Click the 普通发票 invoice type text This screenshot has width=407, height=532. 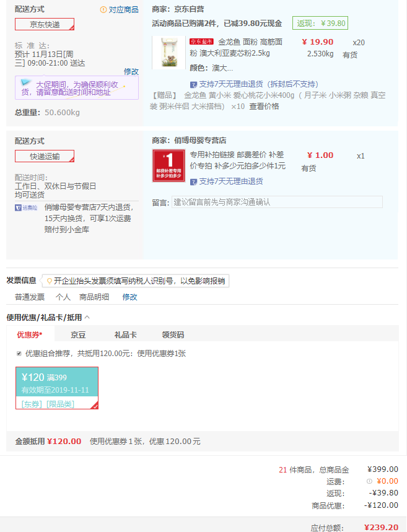[30, 297]
